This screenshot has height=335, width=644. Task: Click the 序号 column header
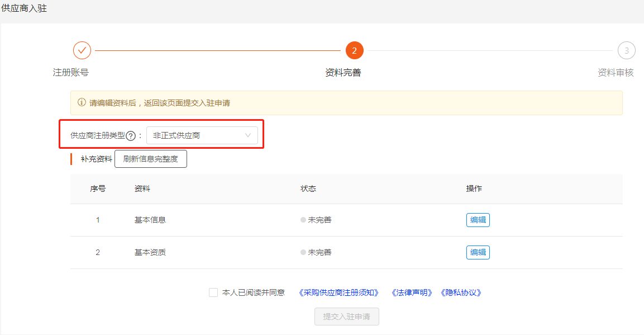coord(98,188)
